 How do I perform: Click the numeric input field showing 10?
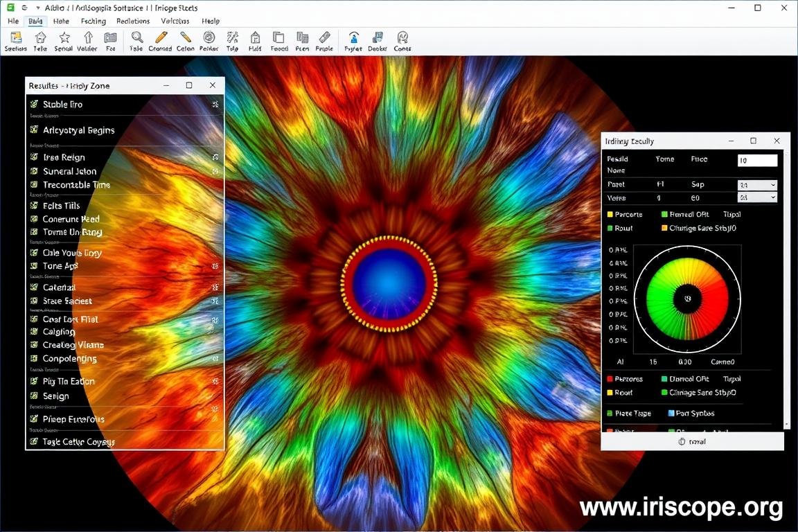click(757, 160)
